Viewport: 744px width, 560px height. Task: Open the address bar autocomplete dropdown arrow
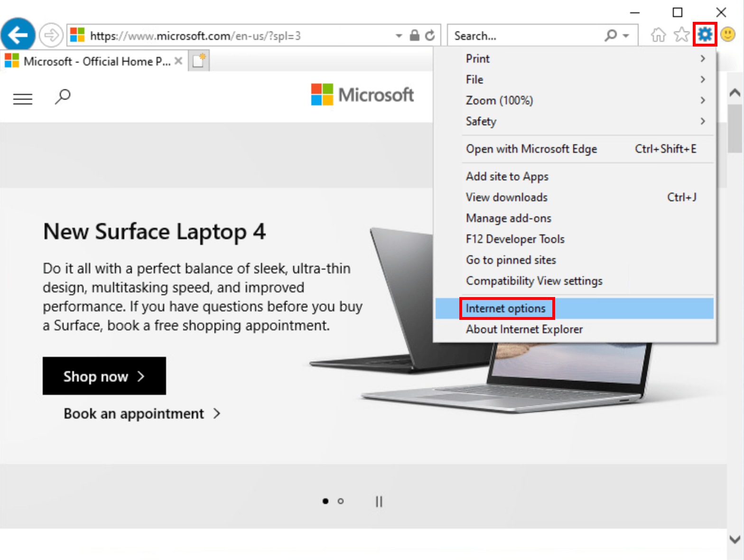399,36
